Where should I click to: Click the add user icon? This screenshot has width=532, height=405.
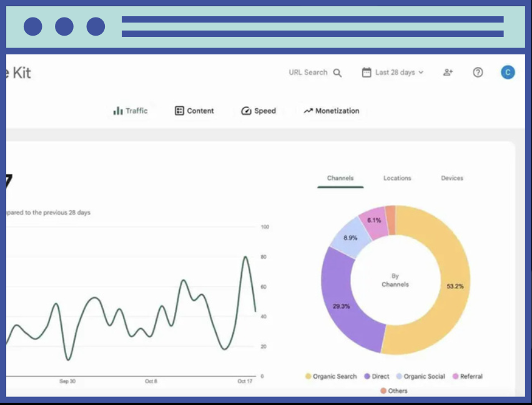(448, 72)
